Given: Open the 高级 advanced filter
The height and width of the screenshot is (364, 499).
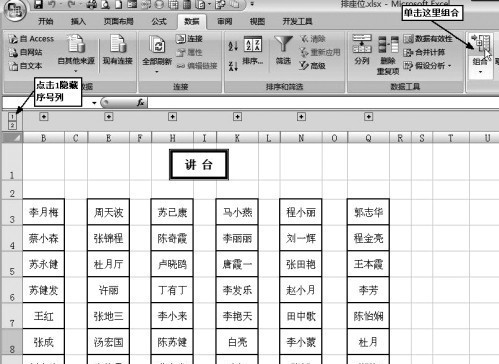Looking at the screenshot, I should tap(313, 66).
